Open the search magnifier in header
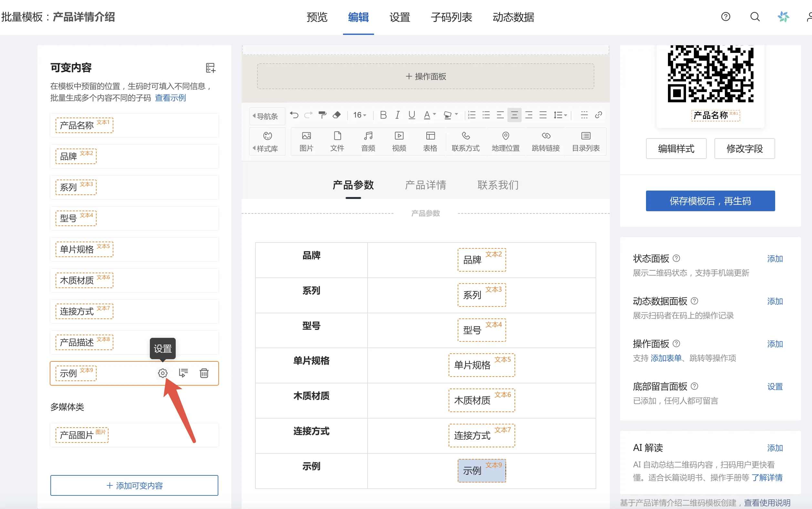Viewport: 812px width, 509px height. coord(755,16)
